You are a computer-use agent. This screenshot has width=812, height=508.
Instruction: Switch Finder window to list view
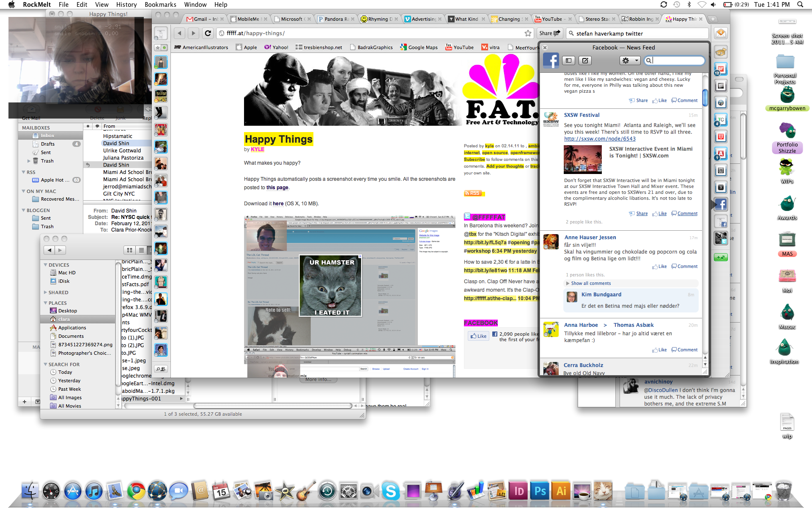141,250
